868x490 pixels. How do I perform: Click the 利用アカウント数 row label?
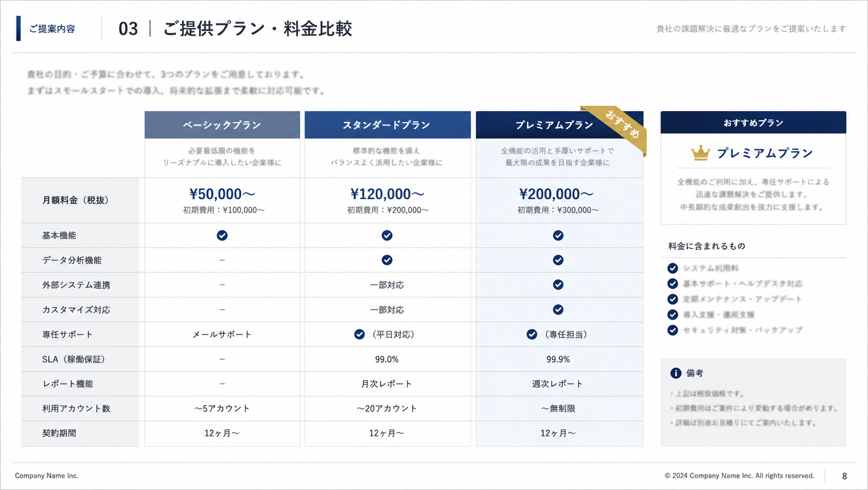coord(76,408)
